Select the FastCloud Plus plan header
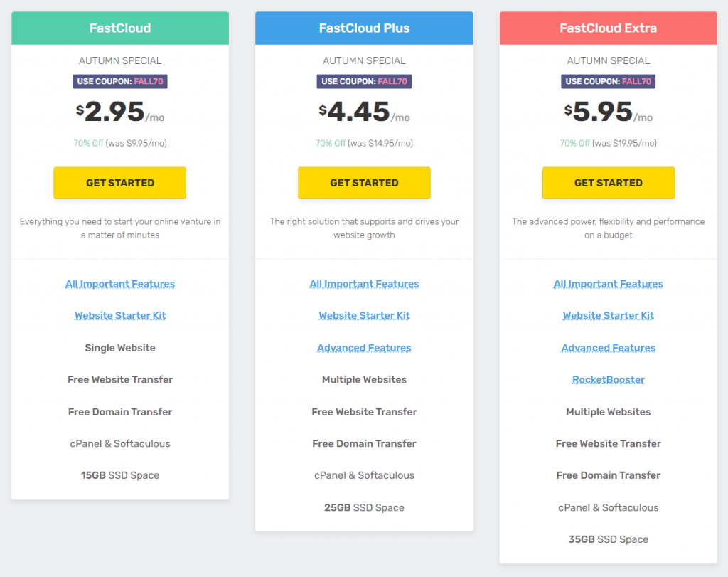The height and width of the screenshot is (577, 728). [364, 28]
